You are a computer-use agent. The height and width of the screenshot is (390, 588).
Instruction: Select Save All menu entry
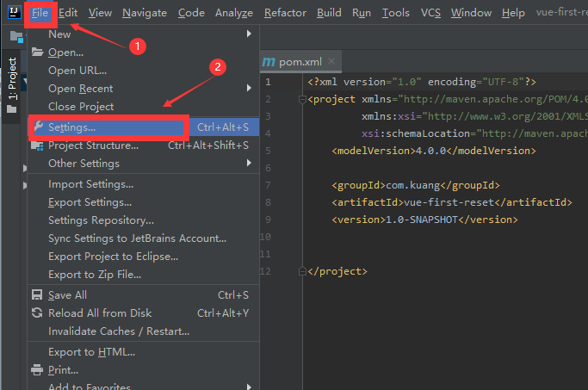pyautogui.click(x=143, y=295)
